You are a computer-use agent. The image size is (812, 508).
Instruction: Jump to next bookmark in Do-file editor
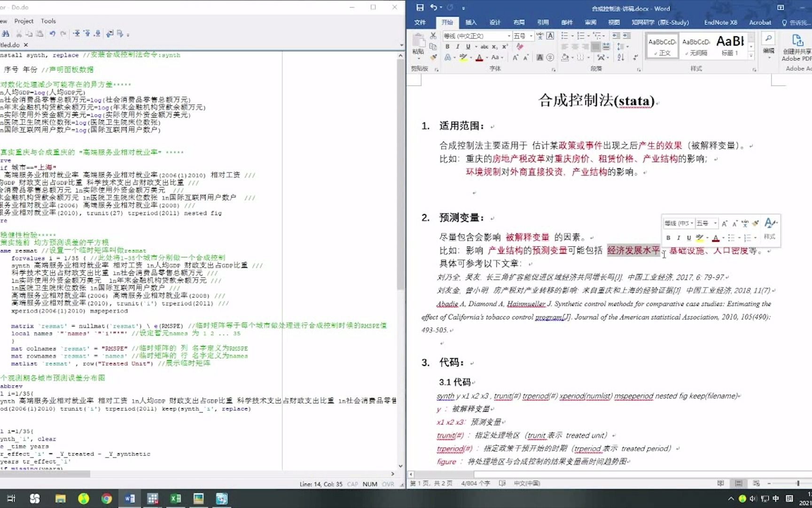pyautogui.click(x=97, y=33)
